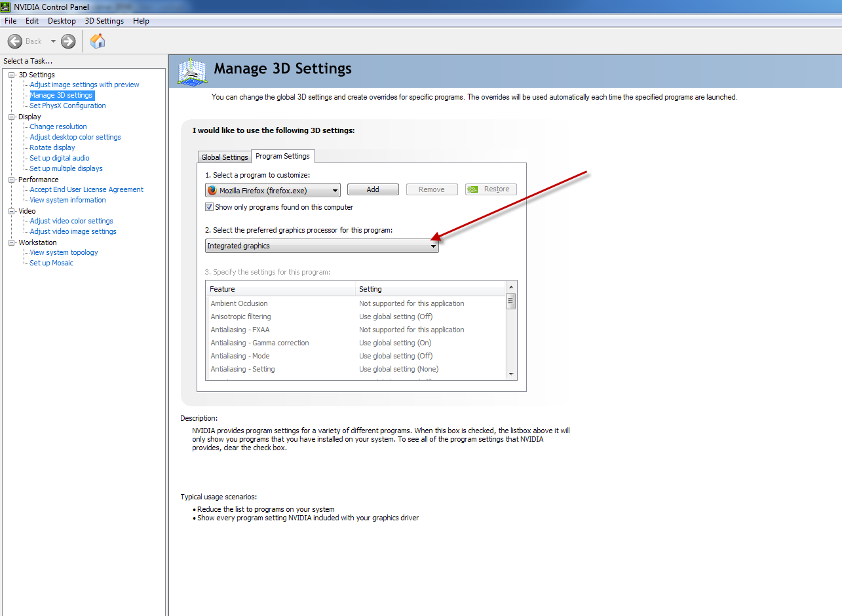Open the Desktop menu
Image resolution: width=842 pixels, height=616 pixels.
point(62,21)
